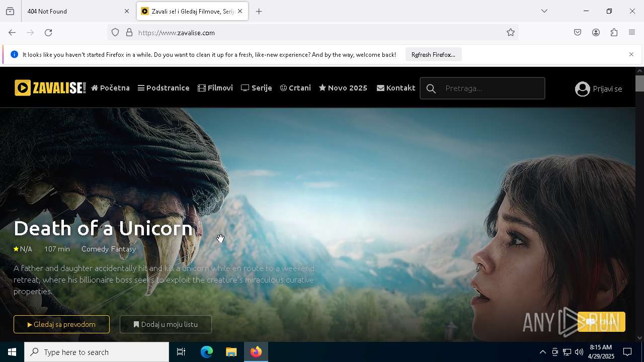Open the Death of a Unicorn title
The image size is (644, 362).
coord(103,228)
